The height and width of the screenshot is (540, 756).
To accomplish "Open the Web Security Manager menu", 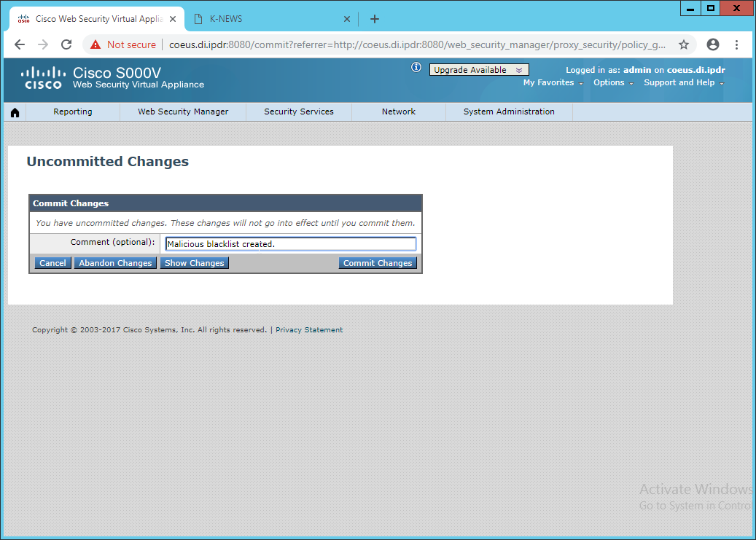I will coord(183,111).
